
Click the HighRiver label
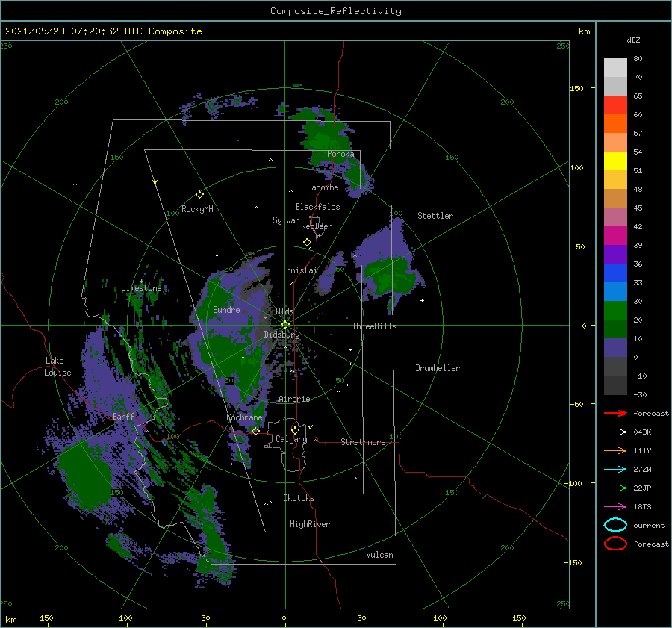click(310, 524)
